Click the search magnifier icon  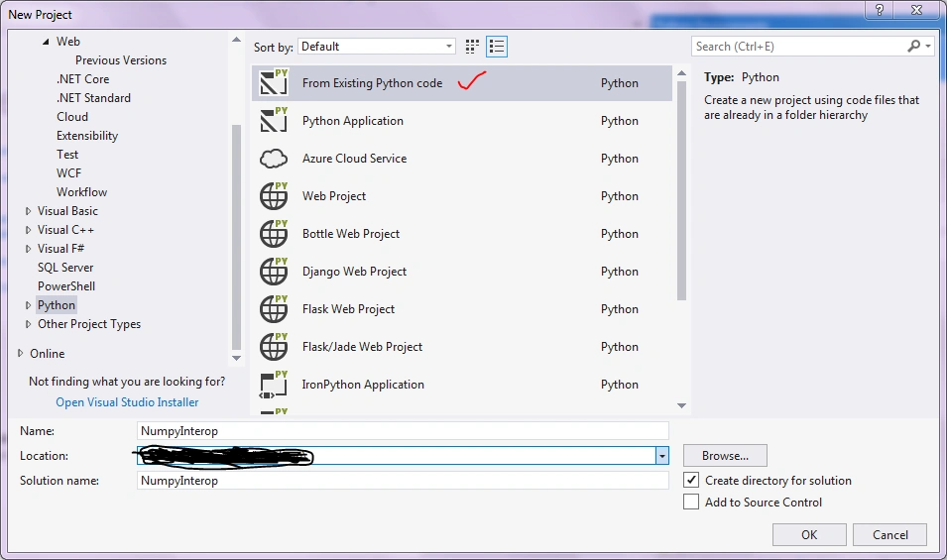pyautogui.click(x=914, y=46)
